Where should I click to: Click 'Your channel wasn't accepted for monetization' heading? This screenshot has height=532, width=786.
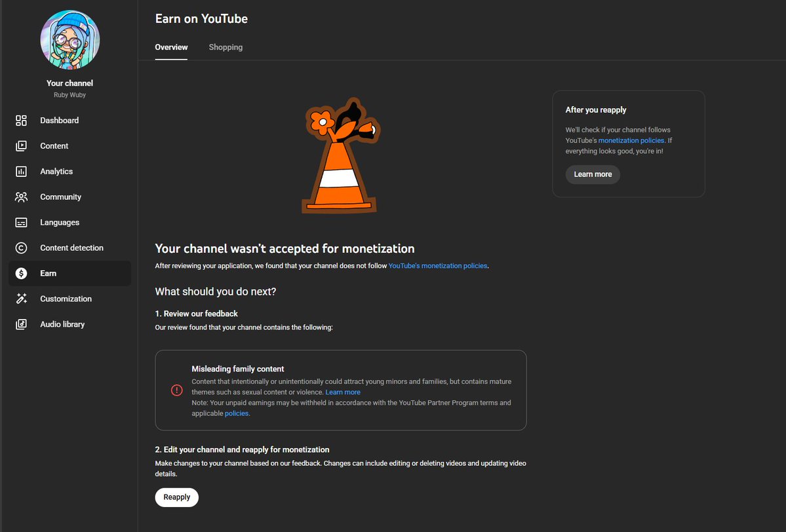285,249
